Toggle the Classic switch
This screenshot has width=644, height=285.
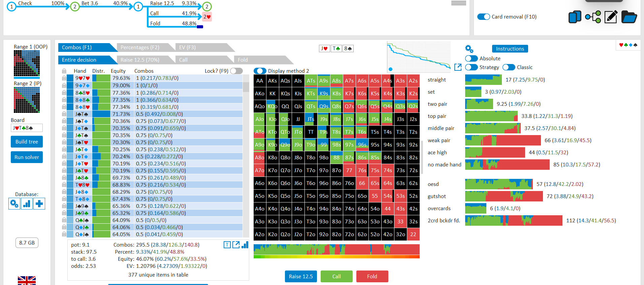509,67
